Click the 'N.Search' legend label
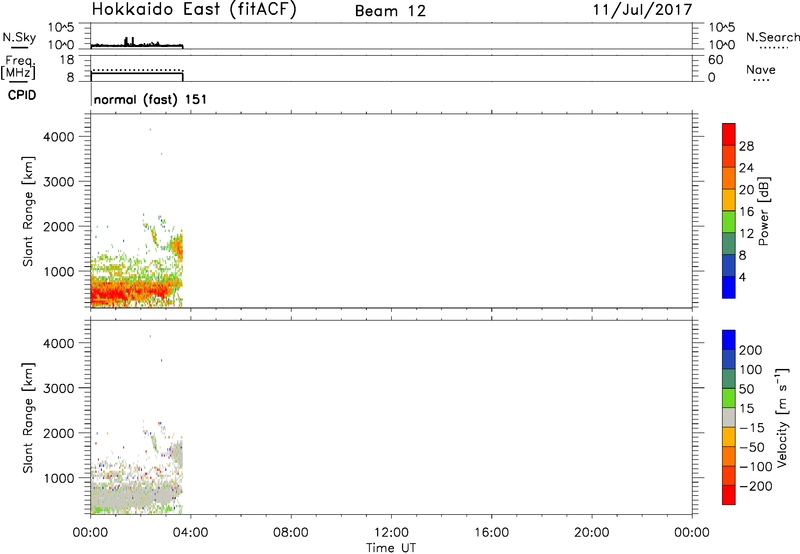This screenshot has height=554, width=800. pyautogui.click(x=772, y=37)
